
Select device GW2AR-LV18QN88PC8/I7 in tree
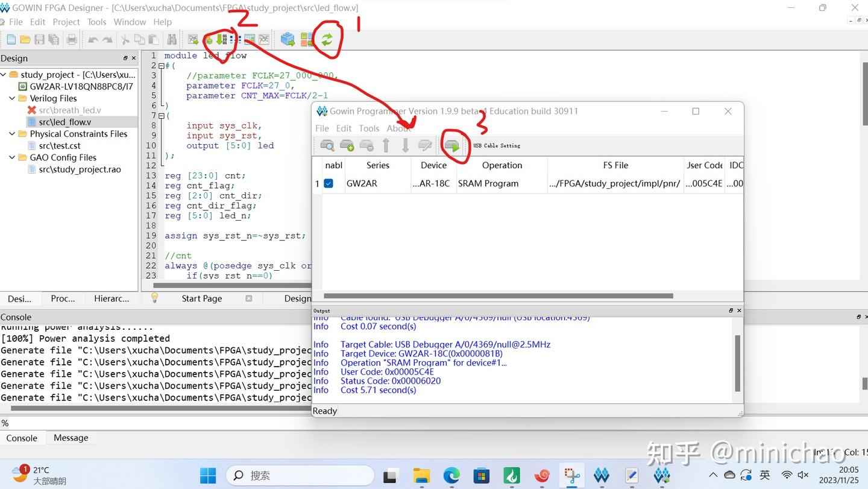click(81, 86)
